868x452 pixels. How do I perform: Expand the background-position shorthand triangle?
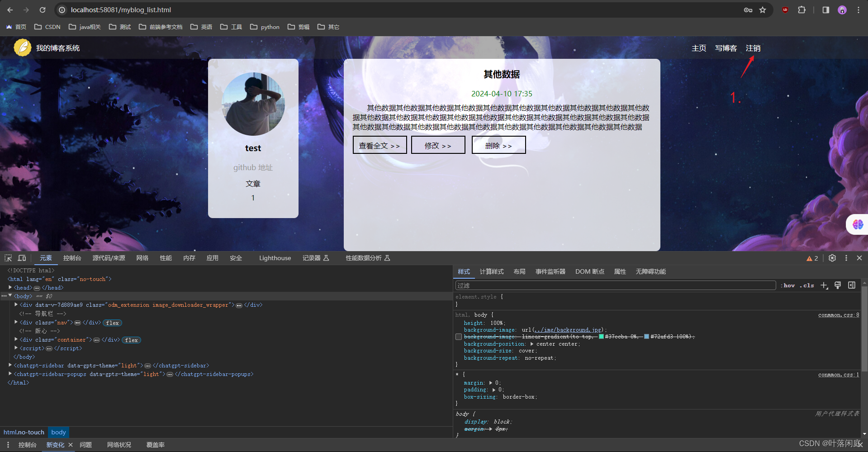point(532,344)
